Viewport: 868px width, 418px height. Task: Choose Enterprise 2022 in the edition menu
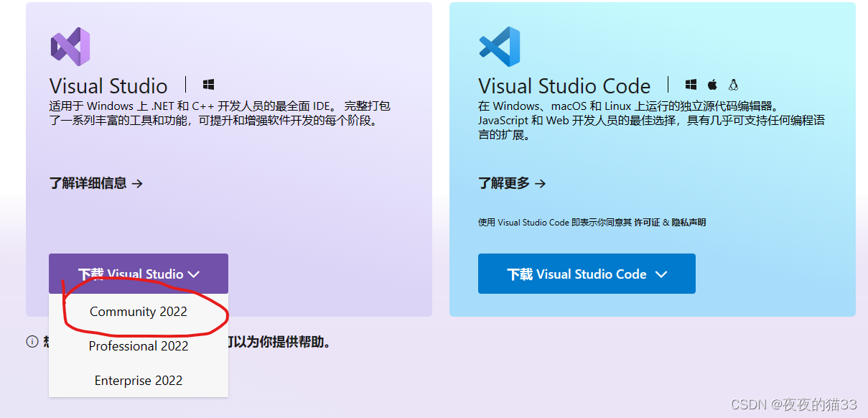coord(138,380)
